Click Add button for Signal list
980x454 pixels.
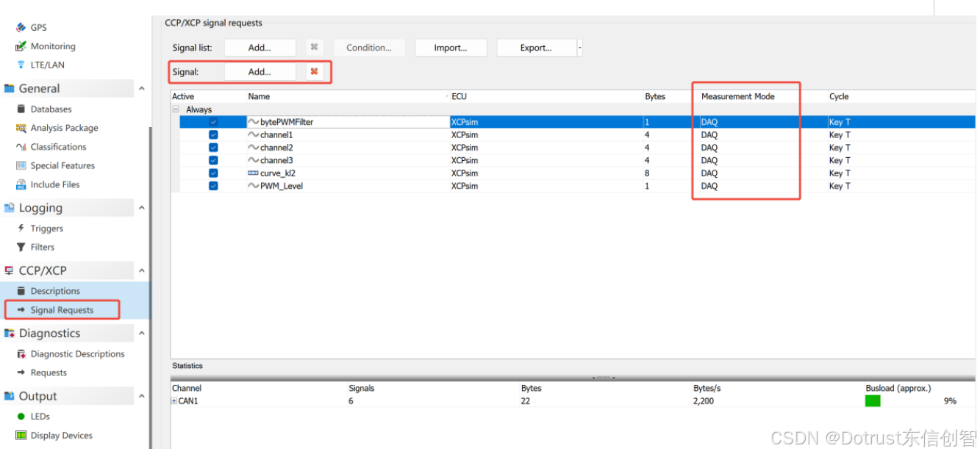click(260, 48)
